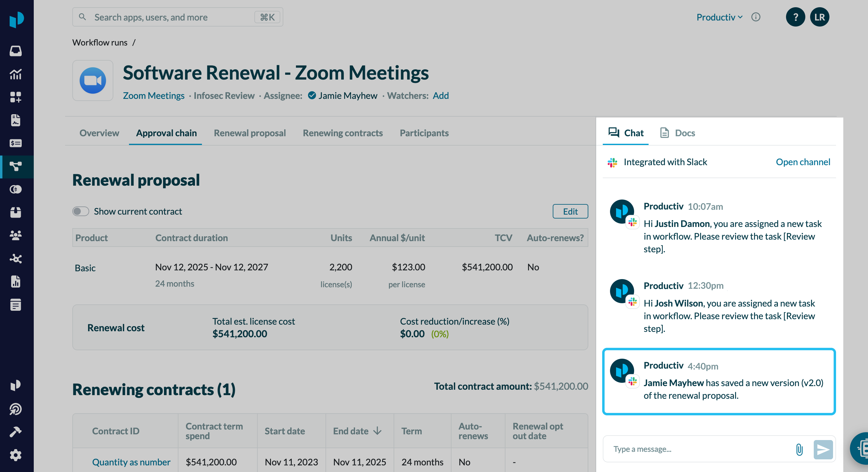Click the Edit button for proposal
Image resolution: width=868 pixels, height=472 pixels.
pyautogui.click(x=570, y=211)
